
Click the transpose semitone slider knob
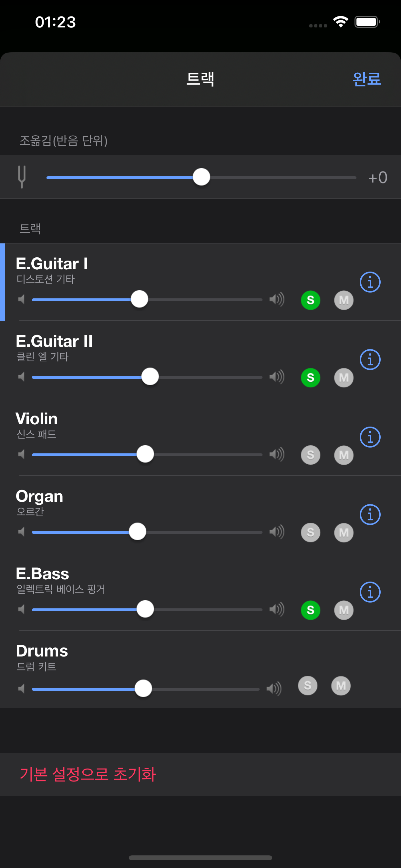(201, 177)
